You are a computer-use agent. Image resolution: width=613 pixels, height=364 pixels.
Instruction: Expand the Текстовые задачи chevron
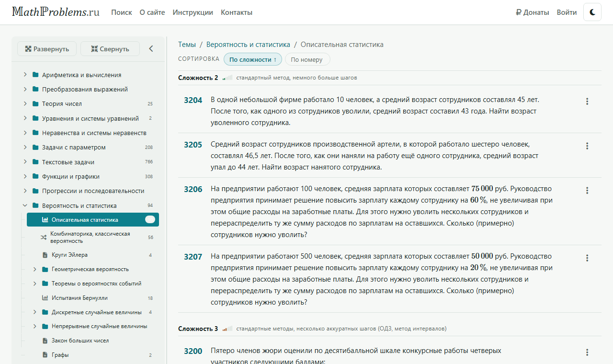tap(25, 162)
